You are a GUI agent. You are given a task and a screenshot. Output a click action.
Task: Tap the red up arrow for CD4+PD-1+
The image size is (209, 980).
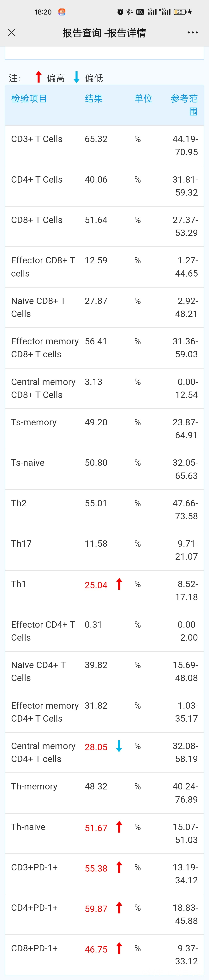click(x=119, y=908)
